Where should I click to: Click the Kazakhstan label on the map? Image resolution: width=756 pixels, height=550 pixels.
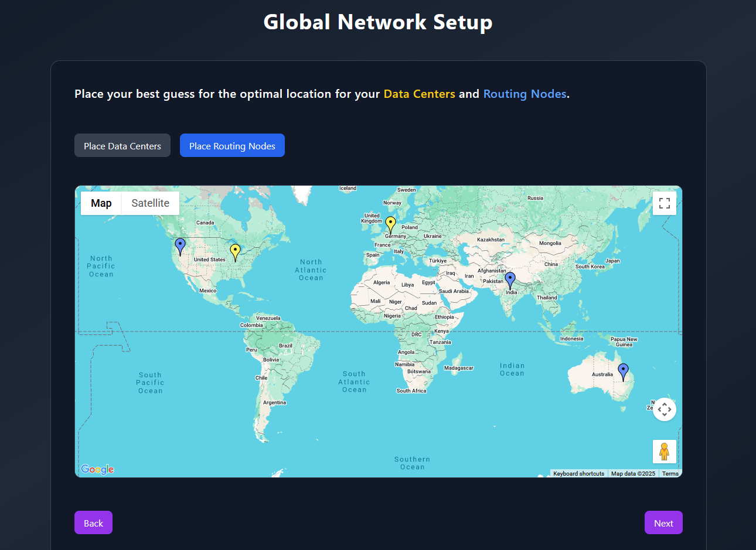491,240
